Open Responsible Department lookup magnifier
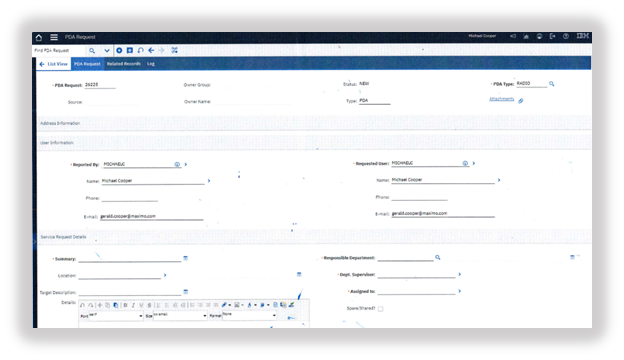This screenshot has height=360, width=624. pos(437,257)
